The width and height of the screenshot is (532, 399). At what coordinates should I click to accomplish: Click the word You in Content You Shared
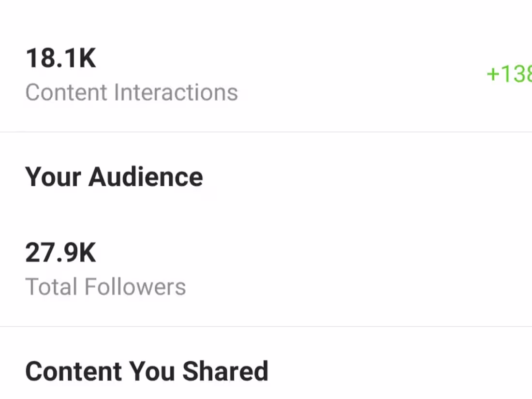pyautogui.click(x=151, y=371)
